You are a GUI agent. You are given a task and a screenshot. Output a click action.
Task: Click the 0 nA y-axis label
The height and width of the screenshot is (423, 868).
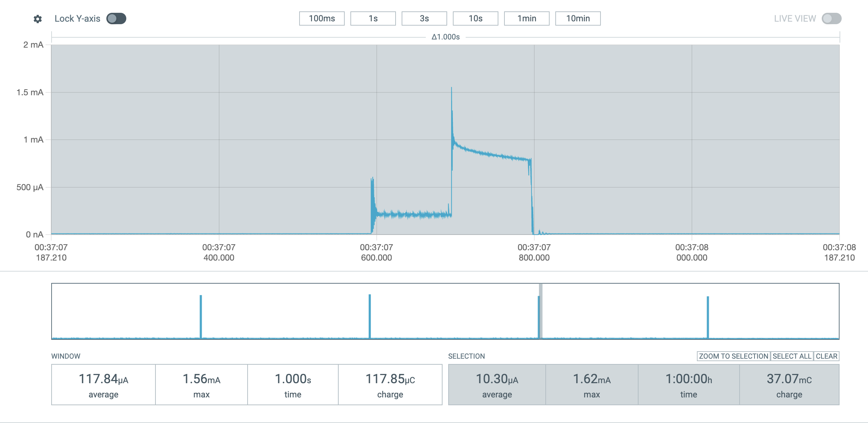[x=35, y=235]
